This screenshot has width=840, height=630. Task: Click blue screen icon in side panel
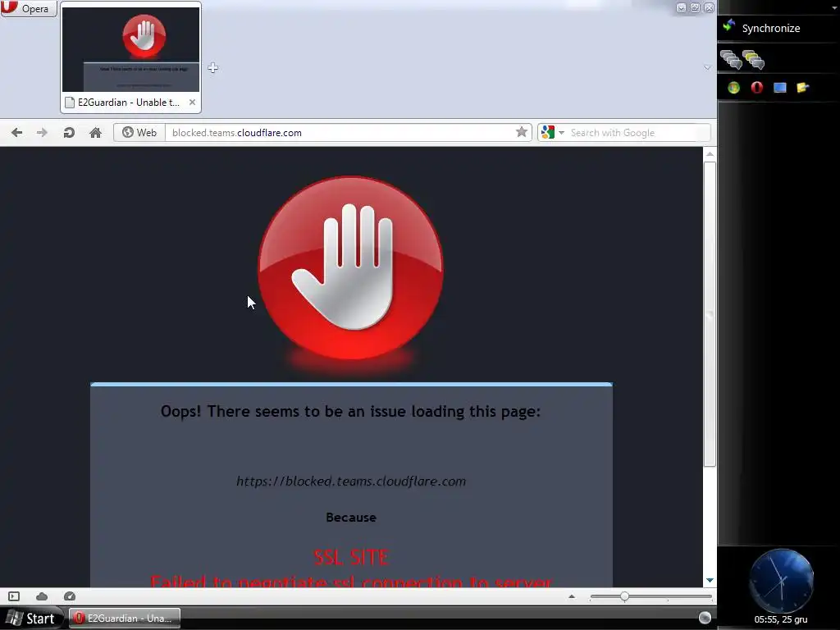pyautogui.click(x=779, y=87)
